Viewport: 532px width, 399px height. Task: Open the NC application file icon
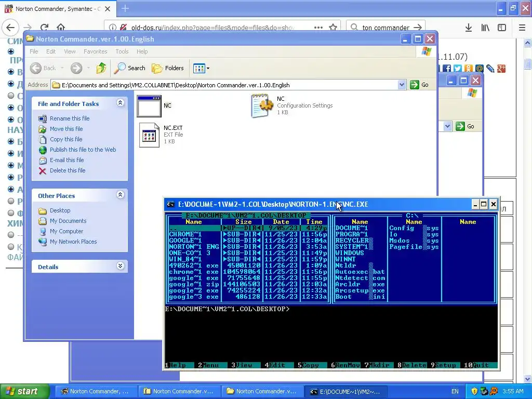tap(149, 106)
